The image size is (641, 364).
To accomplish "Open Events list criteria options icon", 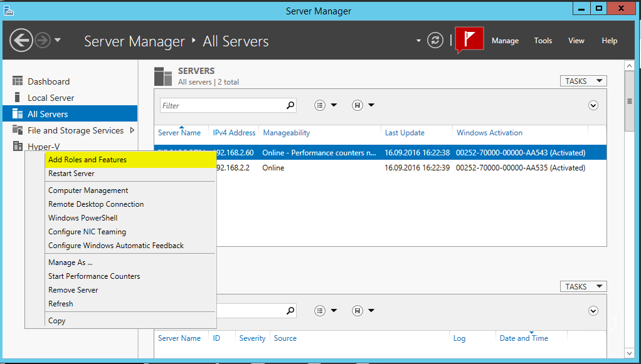I will (x=320, y=311).
